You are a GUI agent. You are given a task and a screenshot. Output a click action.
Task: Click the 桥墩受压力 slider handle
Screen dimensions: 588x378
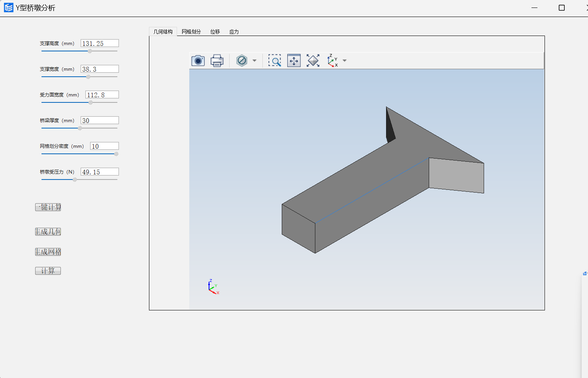tap(75, 180)
